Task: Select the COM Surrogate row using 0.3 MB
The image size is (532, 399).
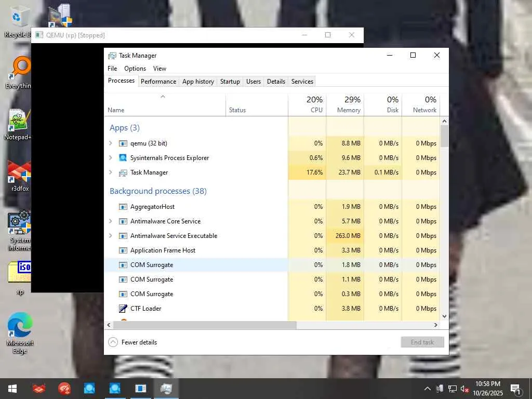Action: 272,294
